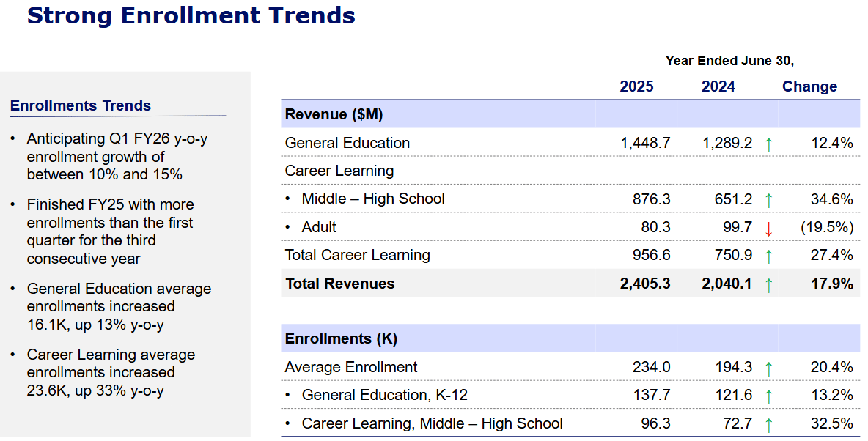868x441 pixels.
Task: Click the 876.3 value
Action: (x=652, y=199)
